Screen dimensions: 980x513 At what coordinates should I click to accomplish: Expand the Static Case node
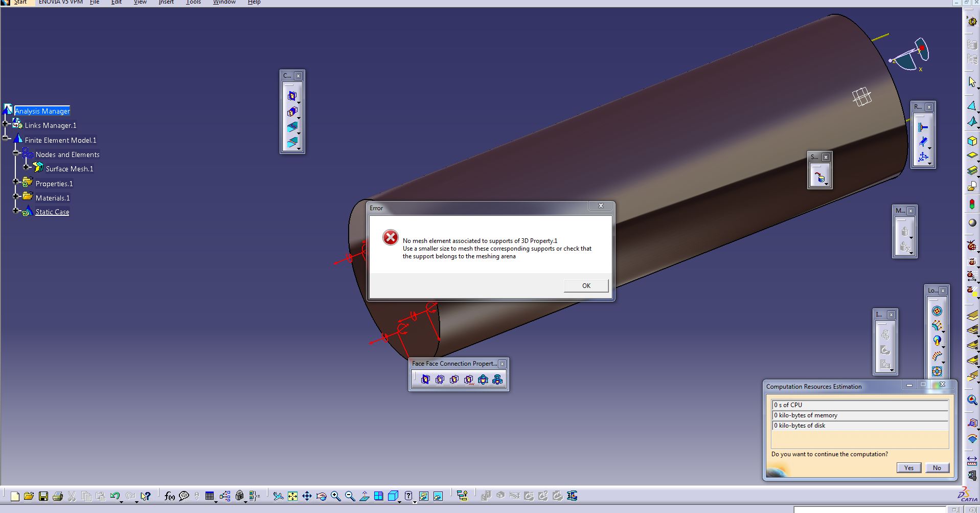click(x=16, y=210)
